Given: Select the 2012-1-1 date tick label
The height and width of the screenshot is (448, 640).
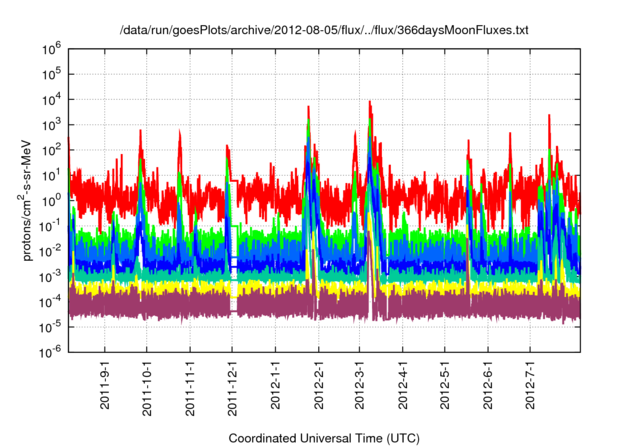Looking at the screenshot, I should [275, 388].
